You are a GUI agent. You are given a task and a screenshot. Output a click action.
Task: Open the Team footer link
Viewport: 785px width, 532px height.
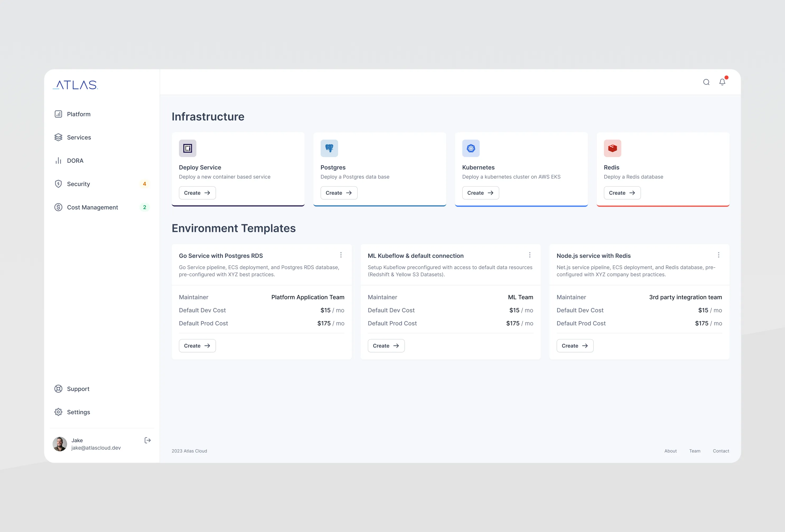coord(695,451)
